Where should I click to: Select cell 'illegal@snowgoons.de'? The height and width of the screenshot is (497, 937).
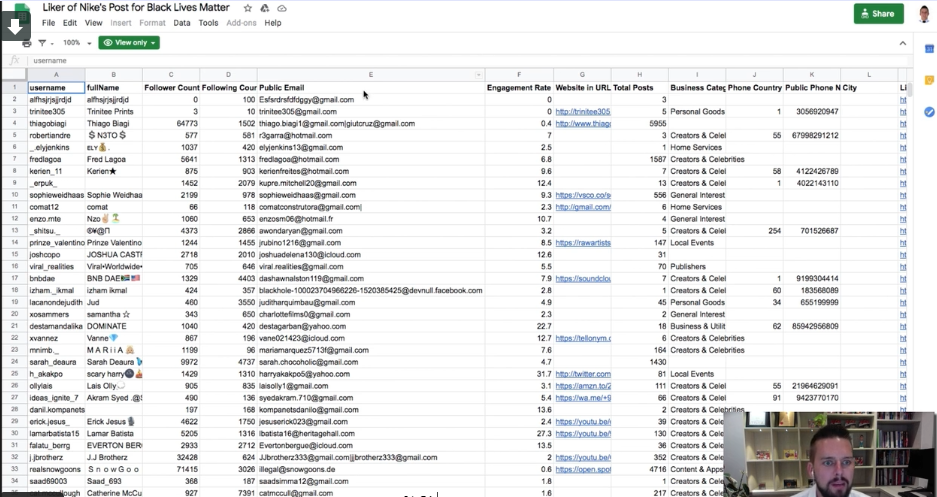(x=371, y=470)
